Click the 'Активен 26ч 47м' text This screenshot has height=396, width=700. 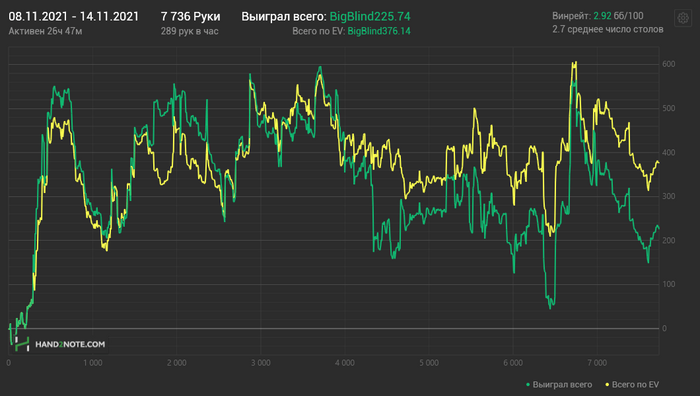(45, 31)
